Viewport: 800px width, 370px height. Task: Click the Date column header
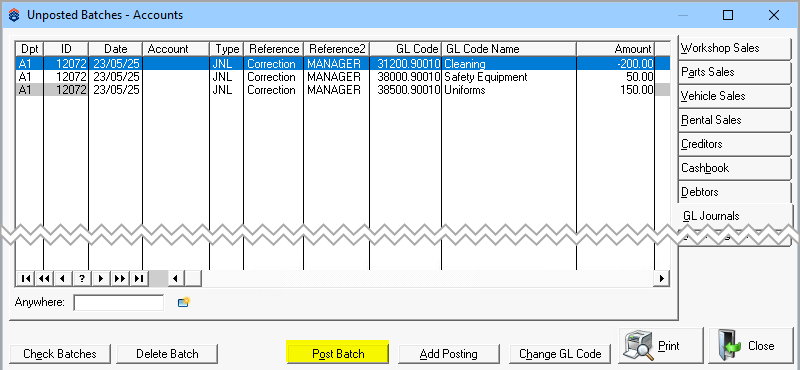pos(116,49)
